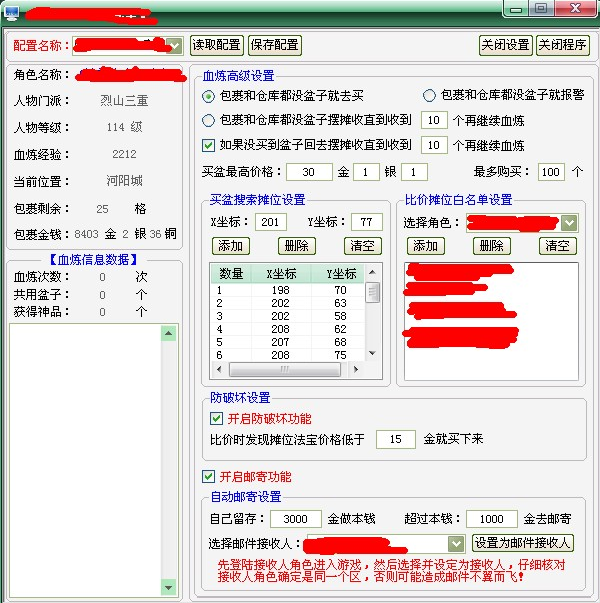Open the 配置名称 dropdown

(173, 45)
